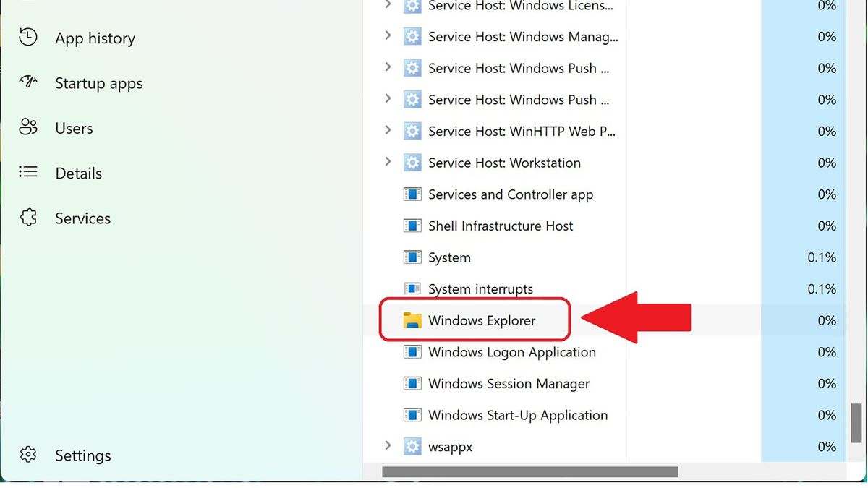Select the Services and Controller app row

coord(511,194)
